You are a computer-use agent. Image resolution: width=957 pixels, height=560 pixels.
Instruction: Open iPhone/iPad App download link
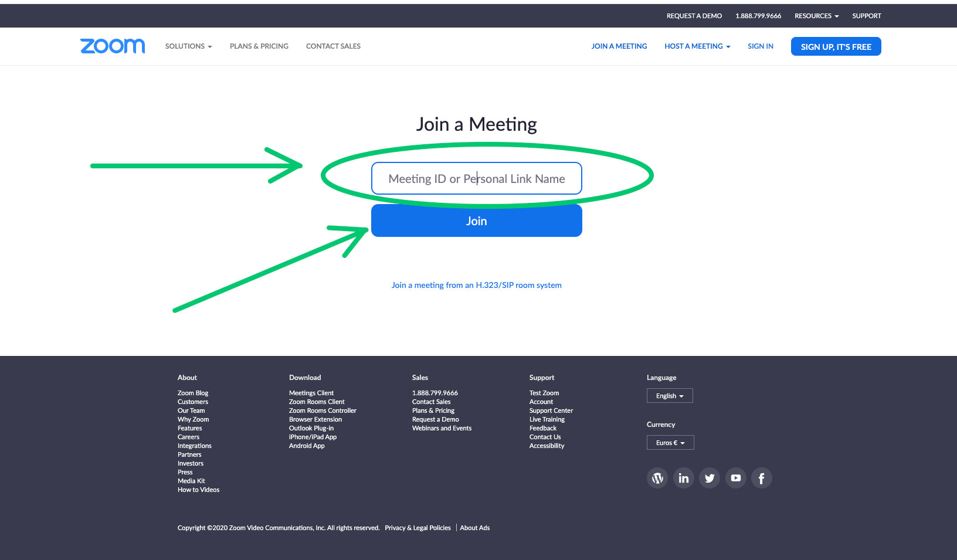point(313,437)
